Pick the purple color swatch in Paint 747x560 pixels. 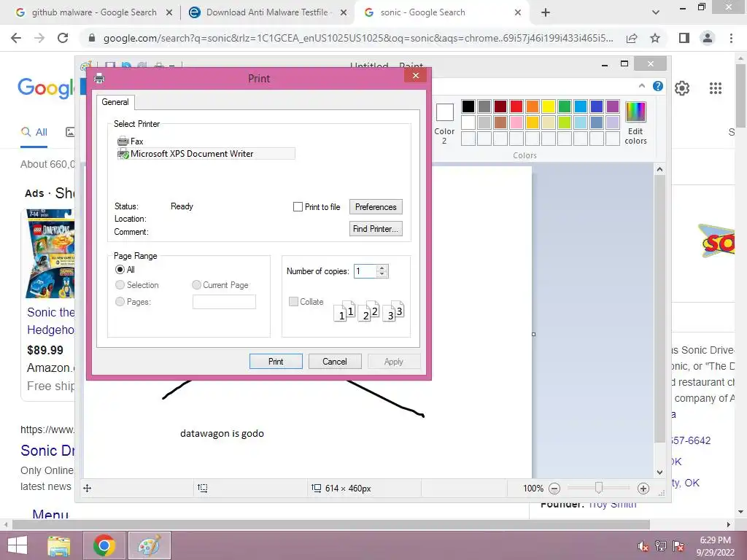pos(612,106)
